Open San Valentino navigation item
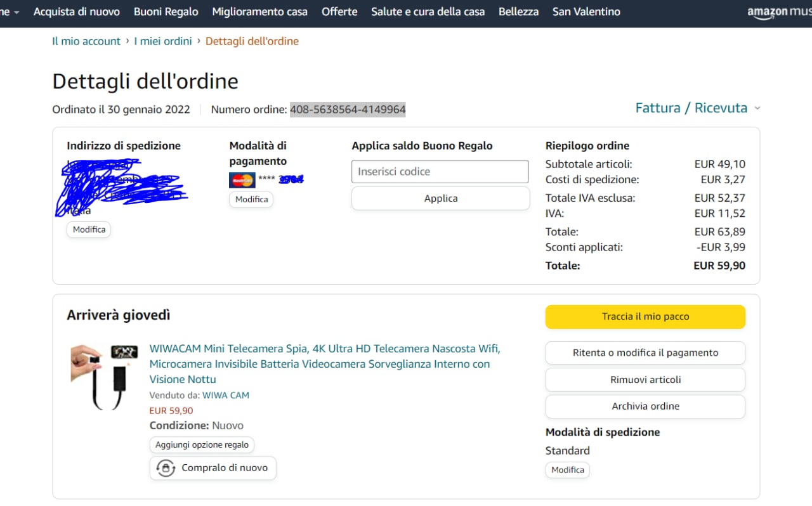 tap(586, 12)
